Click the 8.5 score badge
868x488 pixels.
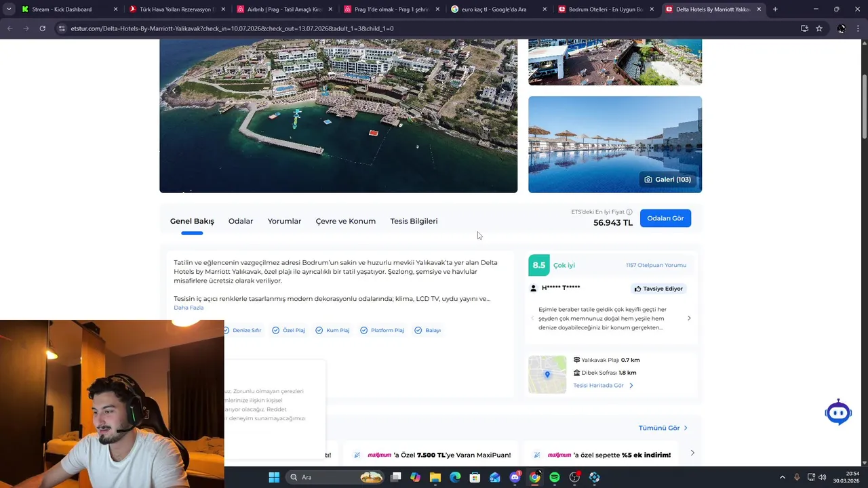(539, 265)
